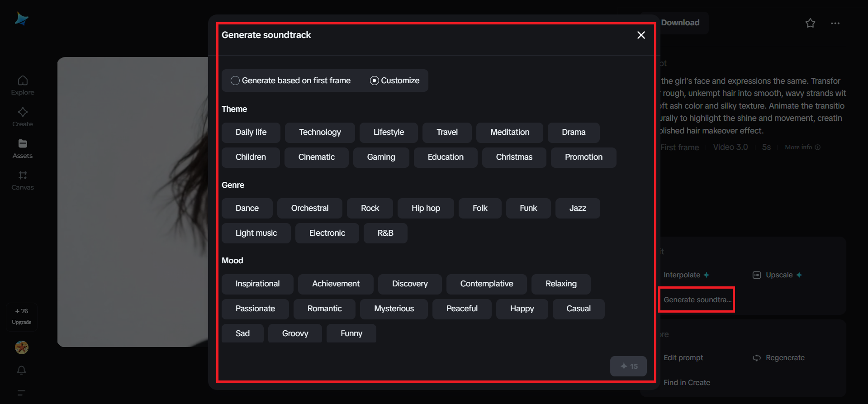Image resolution: width=868 pixels, height=404 pixels.
Task: Open the user profile avatar
Action: coord(22,347)
